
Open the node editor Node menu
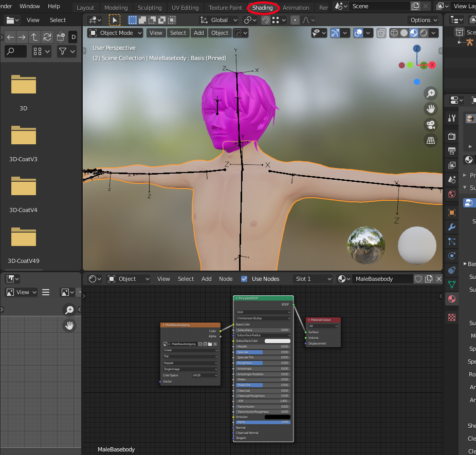click(226, 279)
